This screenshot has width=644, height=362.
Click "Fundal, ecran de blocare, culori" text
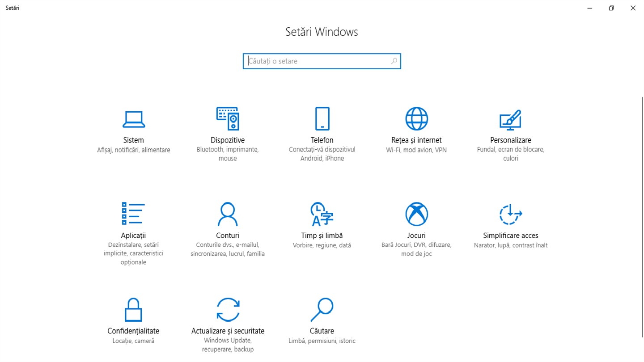[x=510, y=154]
